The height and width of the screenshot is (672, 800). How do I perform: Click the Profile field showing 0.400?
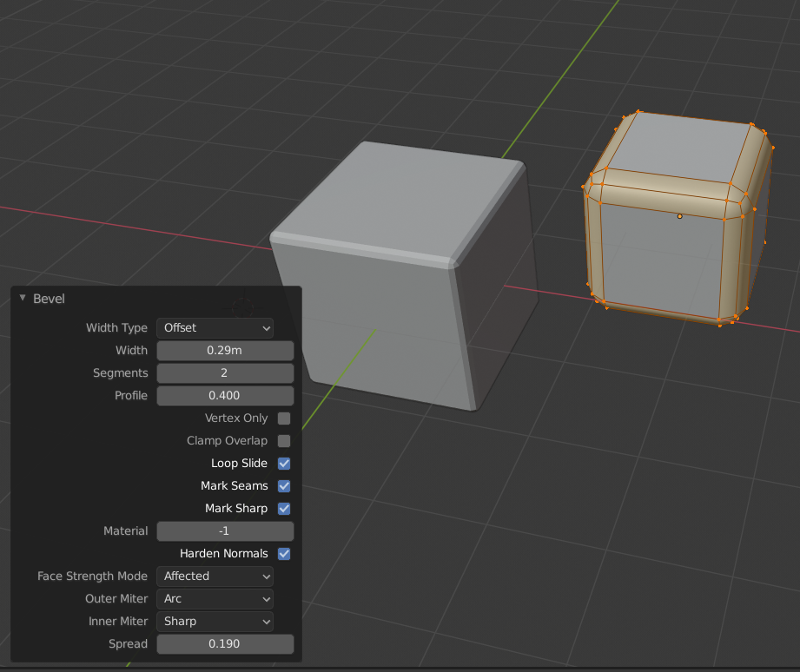coord(225,395)
